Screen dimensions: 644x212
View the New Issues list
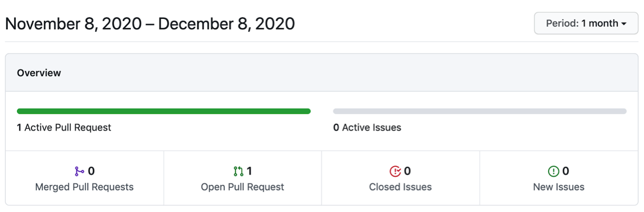click(558, 187)
